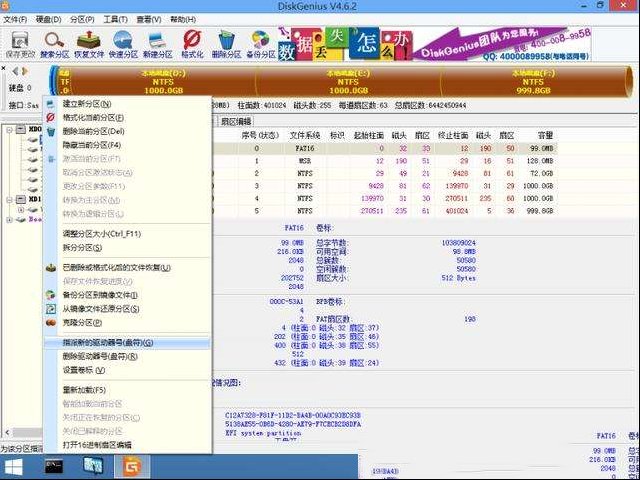Image resolution: width=640 pixels, height=480 pixels.
Task: Click the 新建分区 toolbar icon
Action: point(158,44)
